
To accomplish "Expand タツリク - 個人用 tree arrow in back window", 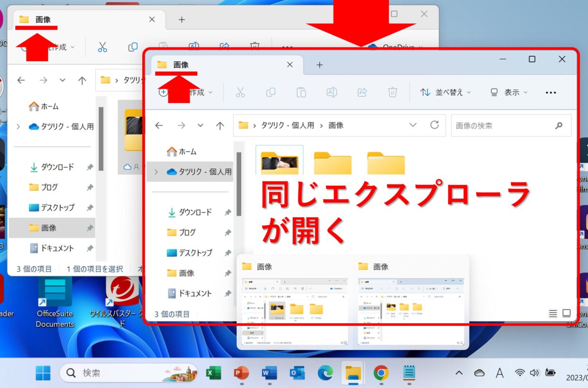I will click(18, 127).
